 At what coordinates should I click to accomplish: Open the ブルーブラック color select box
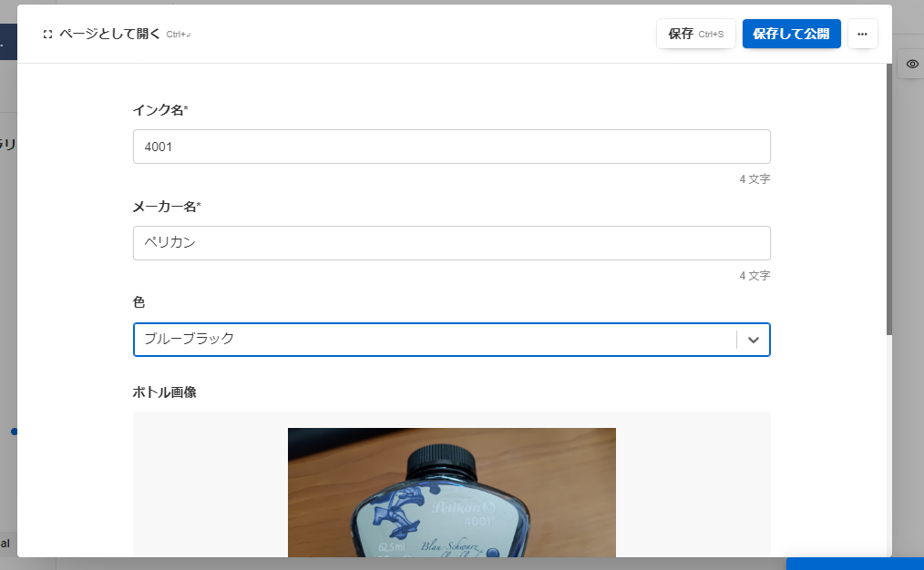coord(451,340)
